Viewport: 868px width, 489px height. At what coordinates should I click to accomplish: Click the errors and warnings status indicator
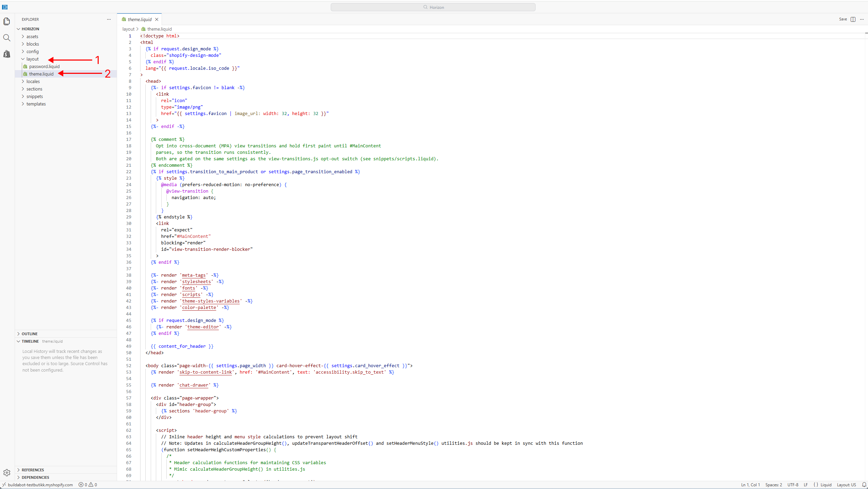[88, 485]
